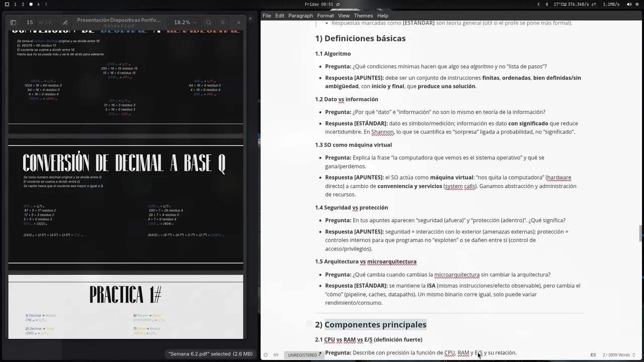Open the PDF viewer hamburger menu

[x=222, y=23]
